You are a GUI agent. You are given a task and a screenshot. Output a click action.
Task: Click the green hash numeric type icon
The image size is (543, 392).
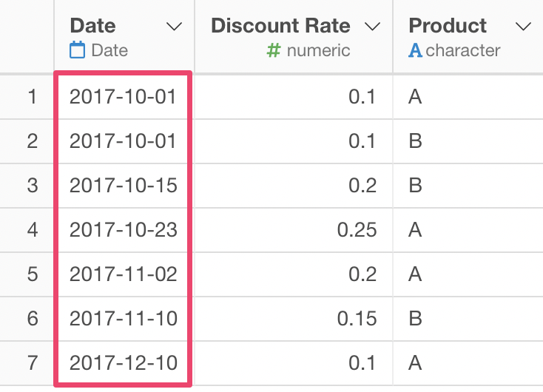[x=274, y=50]
